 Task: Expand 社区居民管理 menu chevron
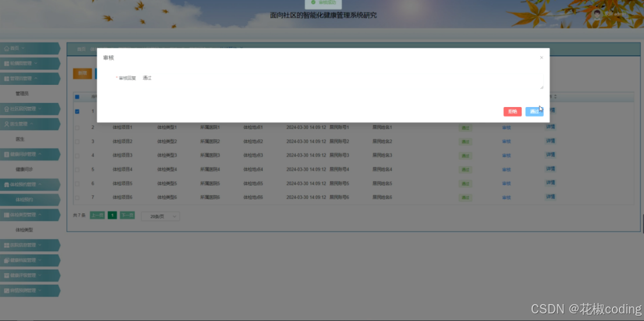[x=40, y=109]
